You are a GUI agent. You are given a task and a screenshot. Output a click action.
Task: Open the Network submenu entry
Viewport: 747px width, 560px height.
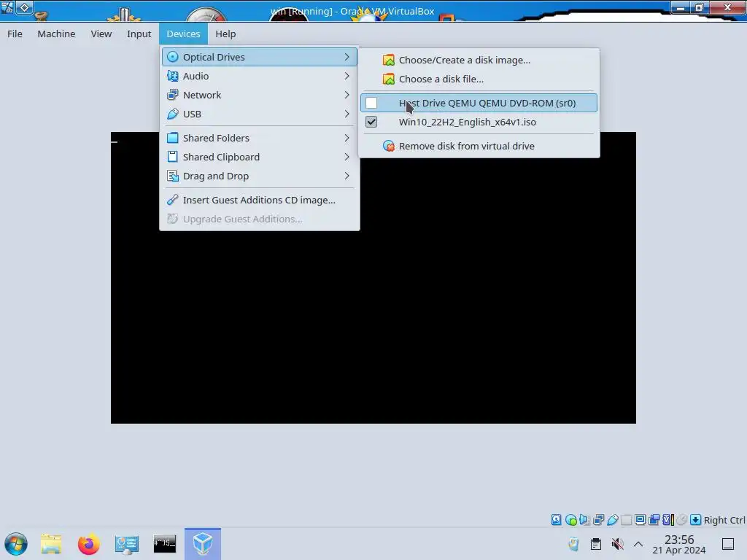(259, 95)
